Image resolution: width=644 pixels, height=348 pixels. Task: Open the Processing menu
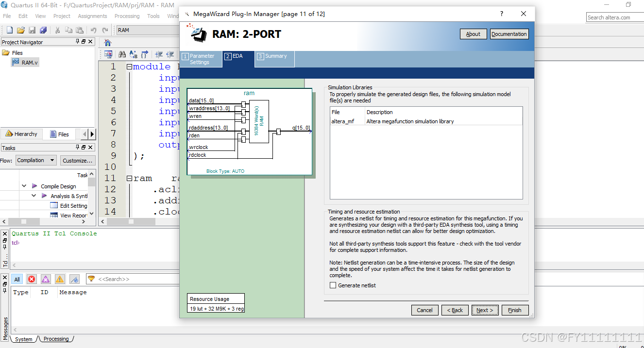click(127, 16)
